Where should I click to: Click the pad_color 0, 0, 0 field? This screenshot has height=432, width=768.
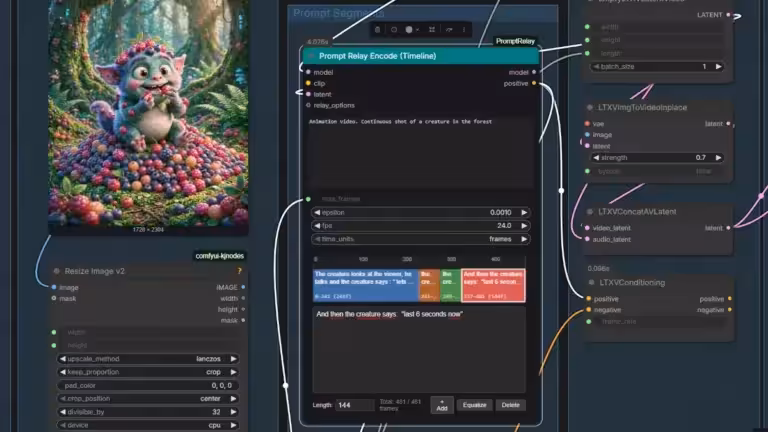148,385
